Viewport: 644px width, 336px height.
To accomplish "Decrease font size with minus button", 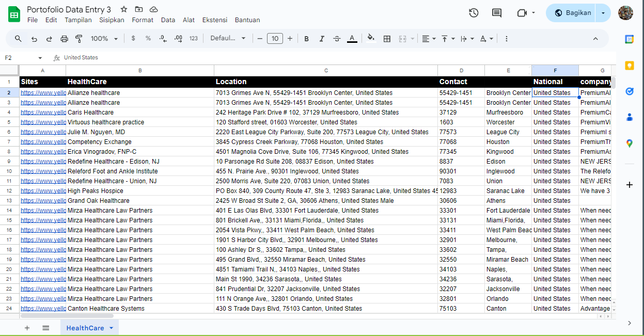I will click(x=260, y=39).
